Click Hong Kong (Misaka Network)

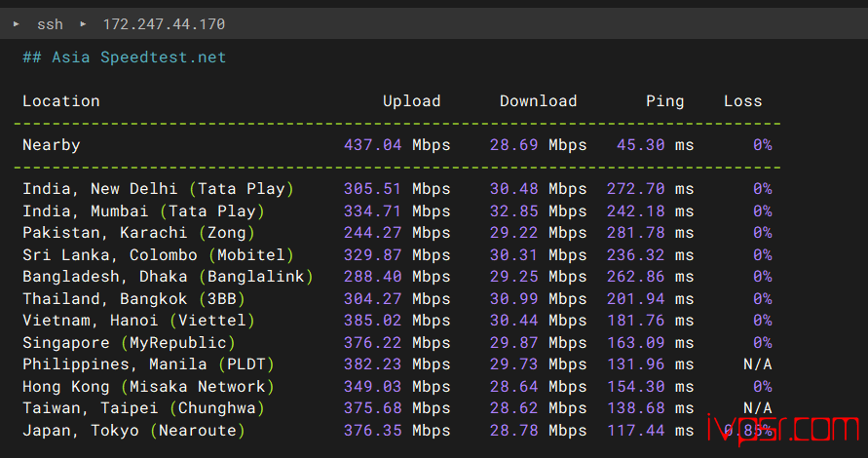point(148,386)
